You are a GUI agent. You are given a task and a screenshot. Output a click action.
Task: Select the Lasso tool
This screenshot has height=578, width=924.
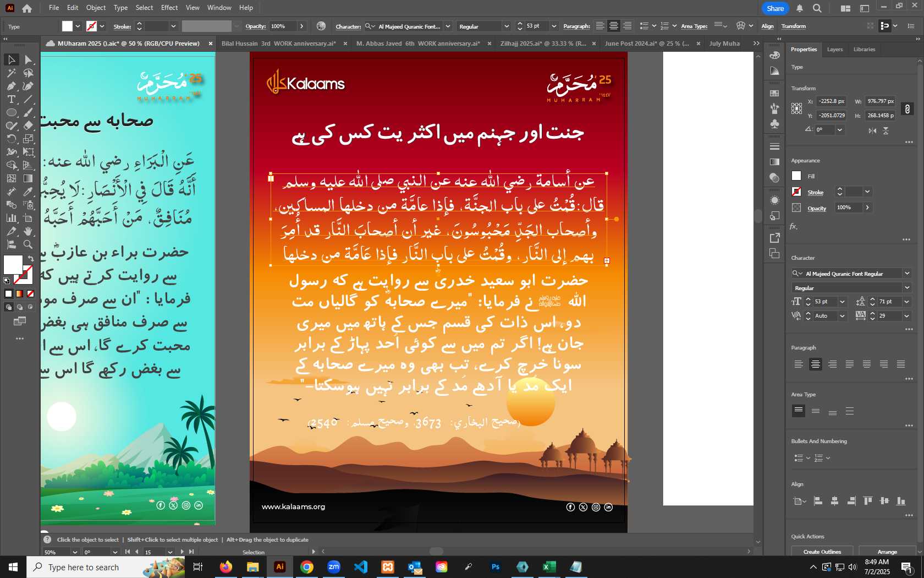tap(29, 73)
